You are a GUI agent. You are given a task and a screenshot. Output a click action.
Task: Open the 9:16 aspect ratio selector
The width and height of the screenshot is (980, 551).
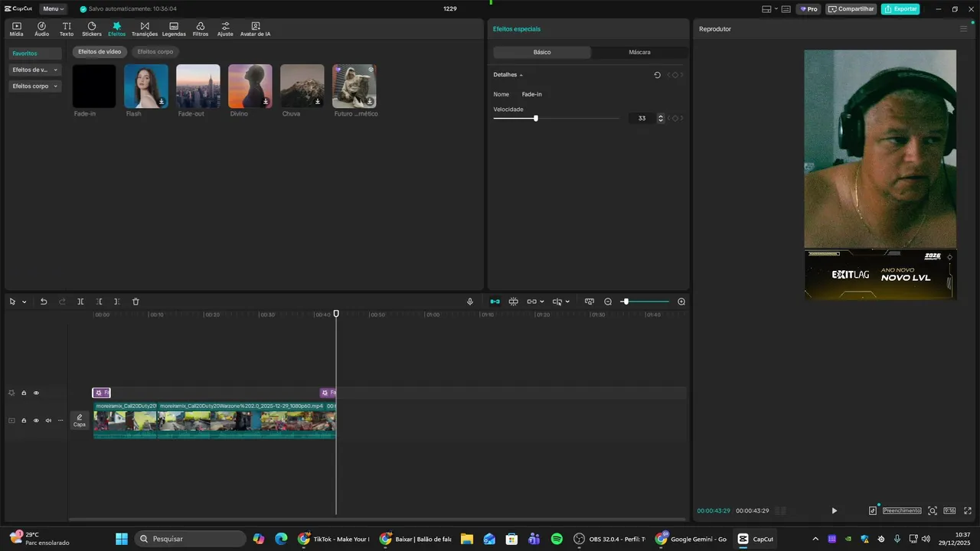(949, 510)
